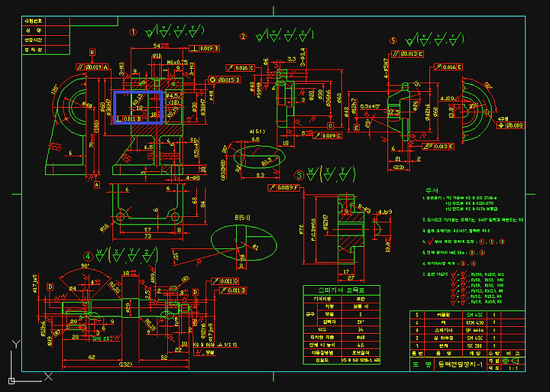Select the runout frame 0.016 C
550x392 pixels.
tap(241, 68)
